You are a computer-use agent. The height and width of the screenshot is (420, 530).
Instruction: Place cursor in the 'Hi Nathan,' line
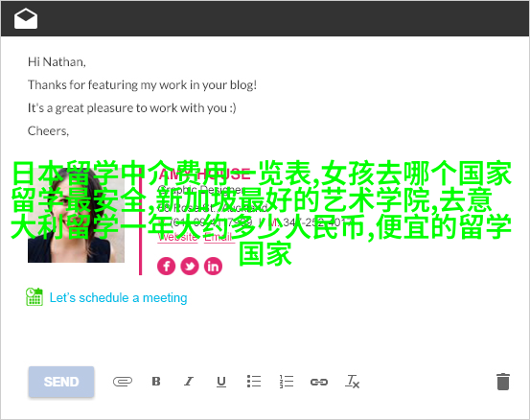(x=57, y=62)
